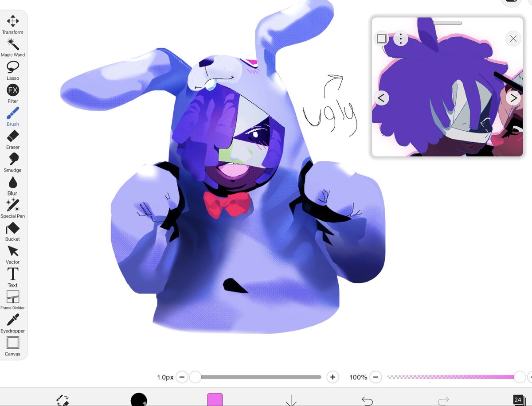This screenshot has width=532, height=406.
Task: Click the brush thickness slider handle
Action: click(x=195, y=377)
